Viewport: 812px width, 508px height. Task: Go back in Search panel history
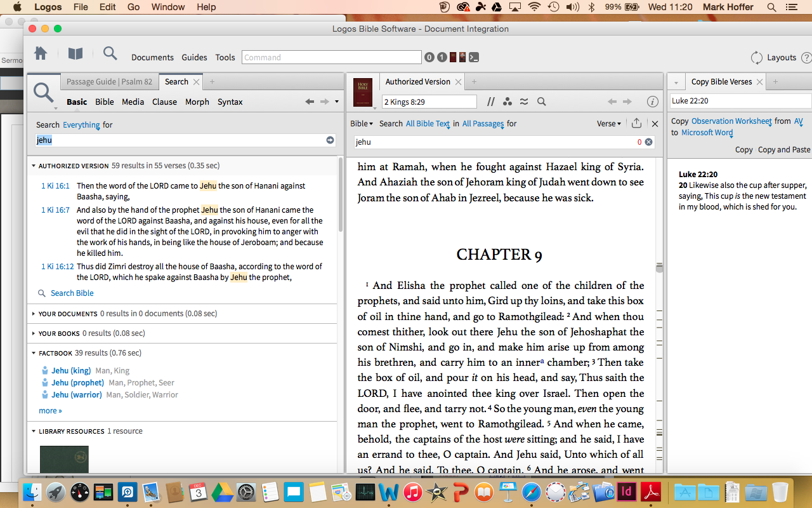310,102
